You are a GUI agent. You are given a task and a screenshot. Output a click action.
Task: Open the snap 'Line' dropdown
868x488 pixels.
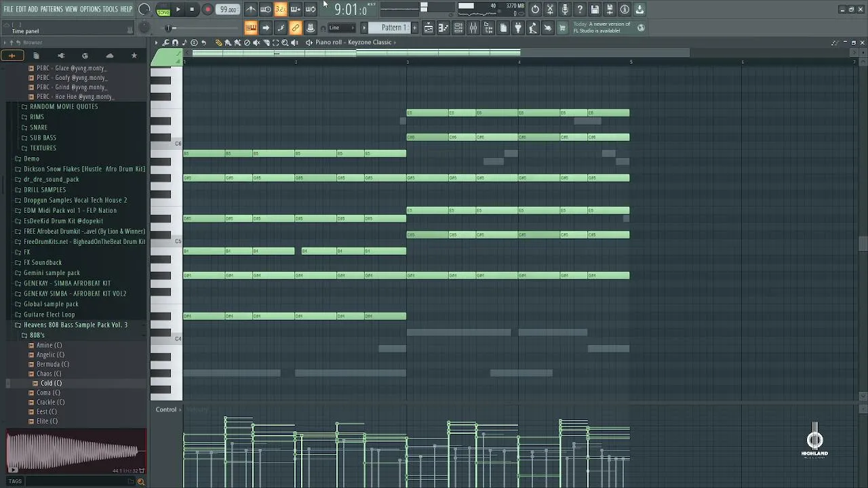[x=342, y=28]
